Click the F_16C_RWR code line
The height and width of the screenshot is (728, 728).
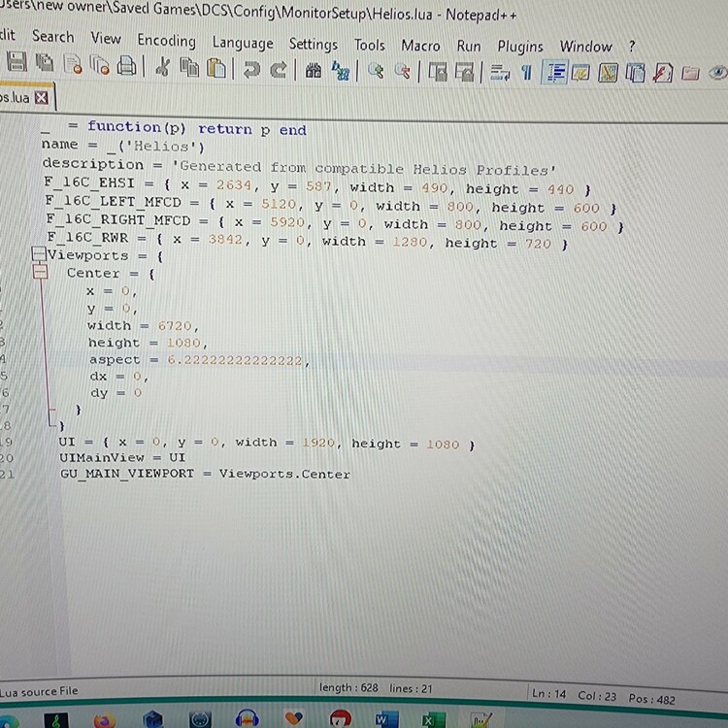308,241
